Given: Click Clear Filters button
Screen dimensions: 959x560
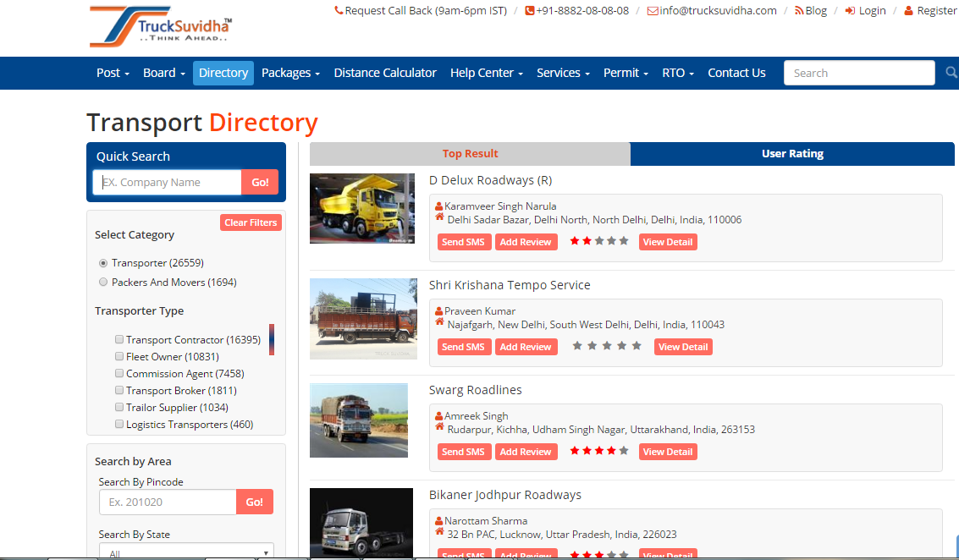Looking at the screenshot, I should pos(251,222).
